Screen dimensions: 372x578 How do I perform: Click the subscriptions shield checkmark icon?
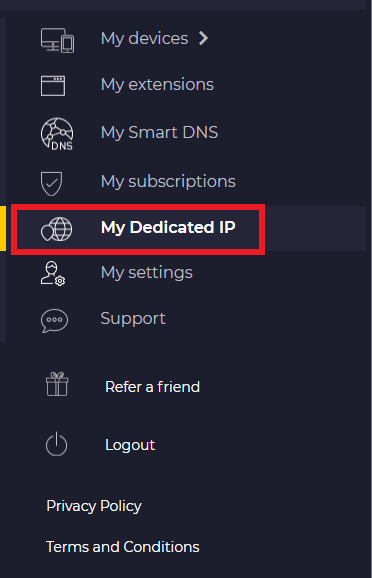[x=51, y=183]
